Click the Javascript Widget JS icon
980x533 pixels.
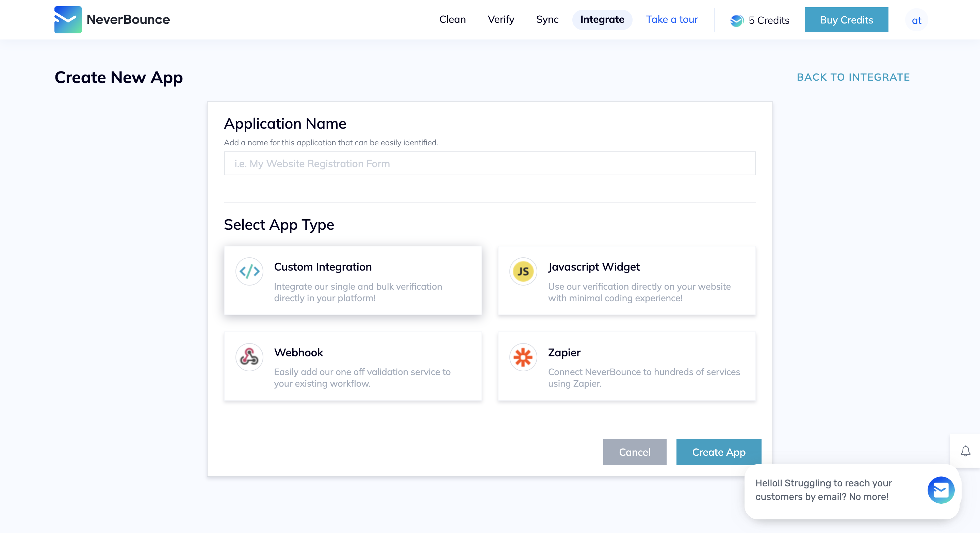(523, 271)
